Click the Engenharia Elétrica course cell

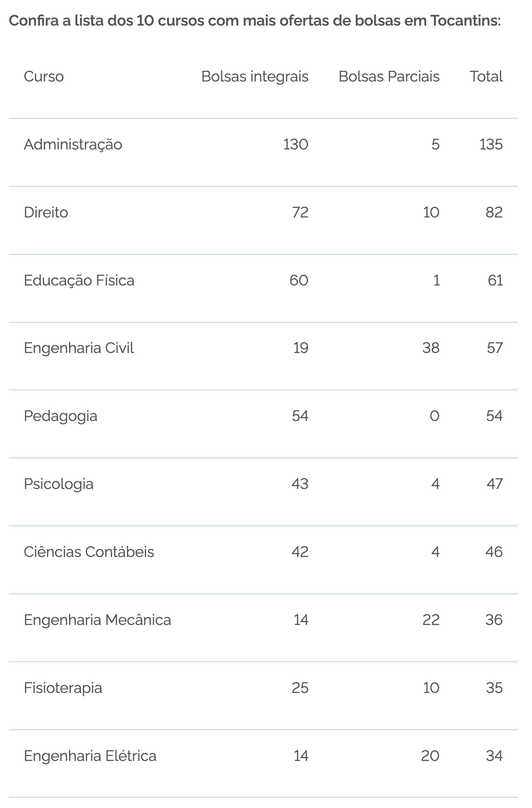[90, 756]
